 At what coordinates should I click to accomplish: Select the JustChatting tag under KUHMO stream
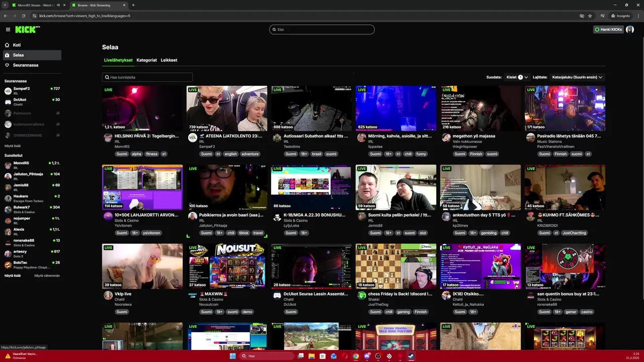pyautogui.click(x=574, y=233)
